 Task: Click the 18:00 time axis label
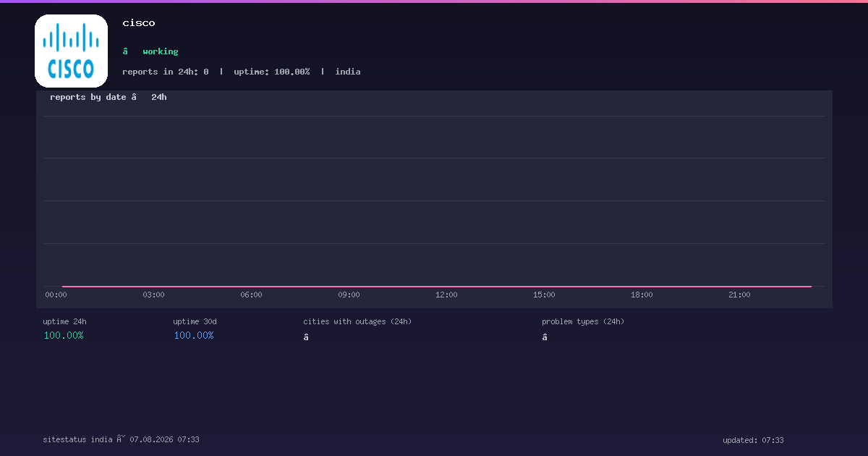642,295
